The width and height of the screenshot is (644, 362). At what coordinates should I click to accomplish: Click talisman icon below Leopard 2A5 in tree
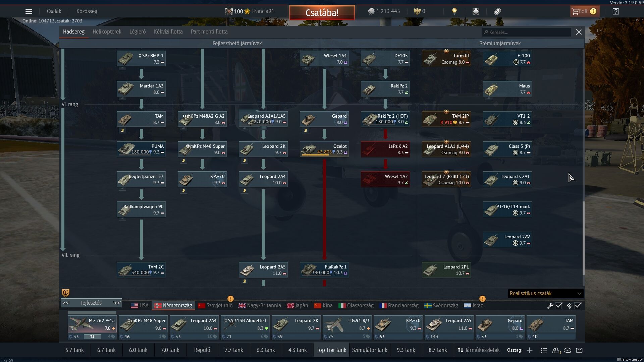click(x=245, y=281)
